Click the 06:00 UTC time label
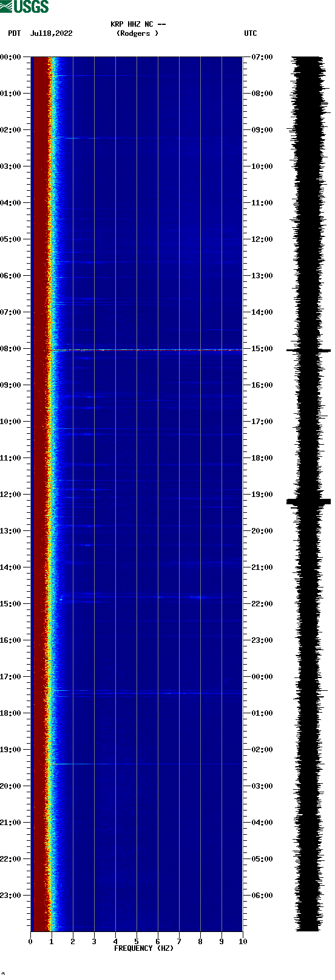This screenshot has height=980, width=335. (262, 896)
